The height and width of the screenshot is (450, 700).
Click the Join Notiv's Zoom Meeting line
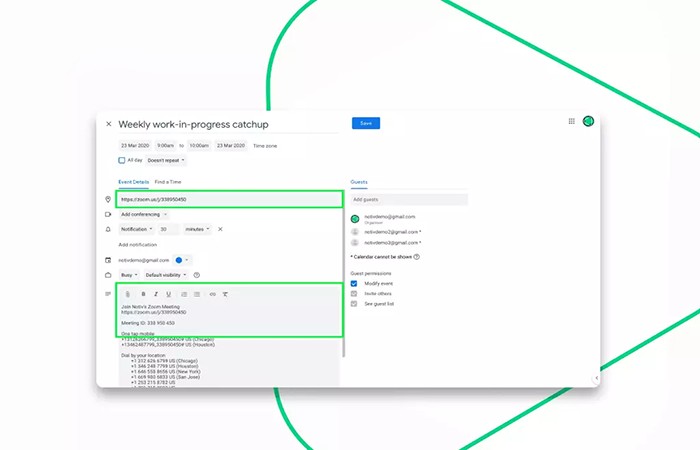(150, 307)
